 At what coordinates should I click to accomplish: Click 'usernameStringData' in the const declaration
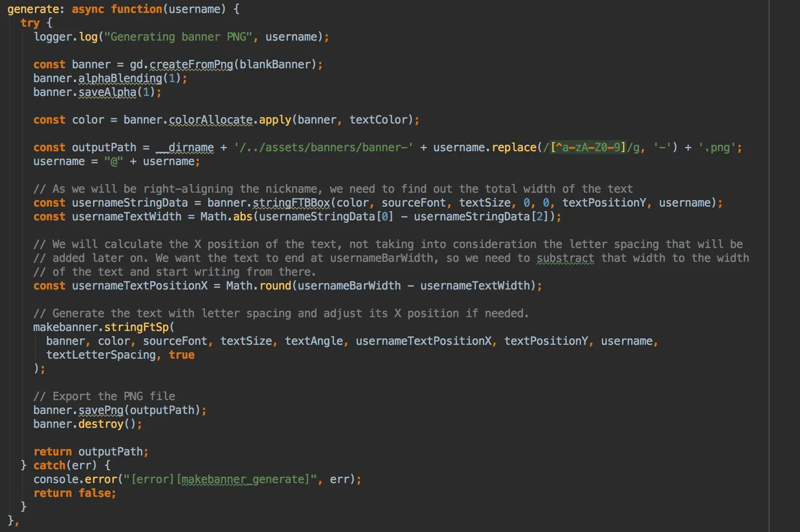pyautogui.click(x=130, y=203)
